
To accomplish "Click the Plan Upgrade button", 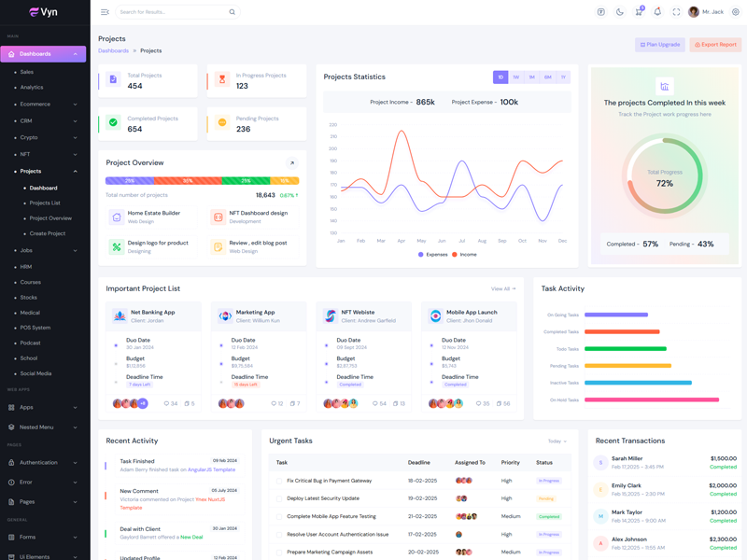I will click(x=659, y=45).
